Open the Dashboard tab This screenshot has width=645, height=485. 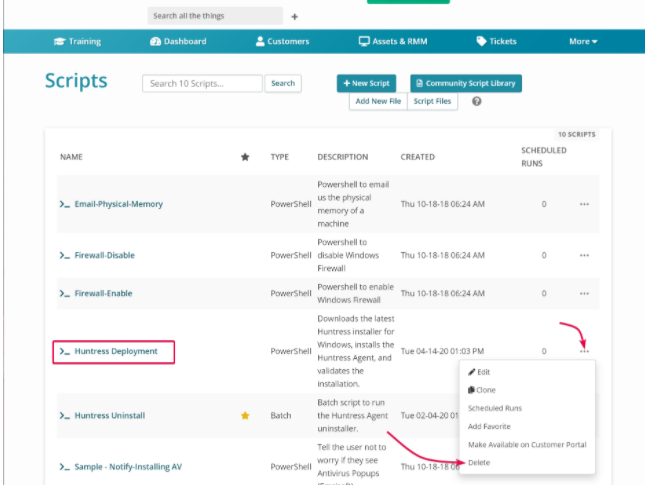tap(178, 41)
